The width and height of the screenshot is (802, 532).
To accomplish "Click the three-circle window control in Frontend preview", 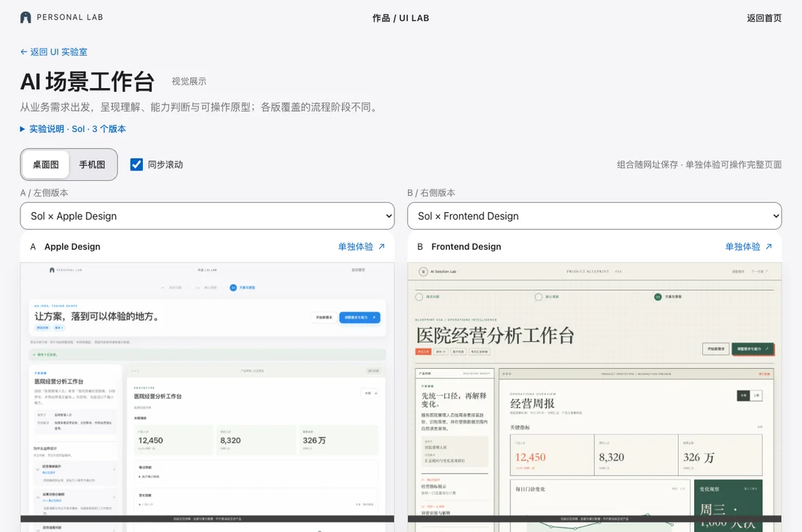I will pos(507,374).
